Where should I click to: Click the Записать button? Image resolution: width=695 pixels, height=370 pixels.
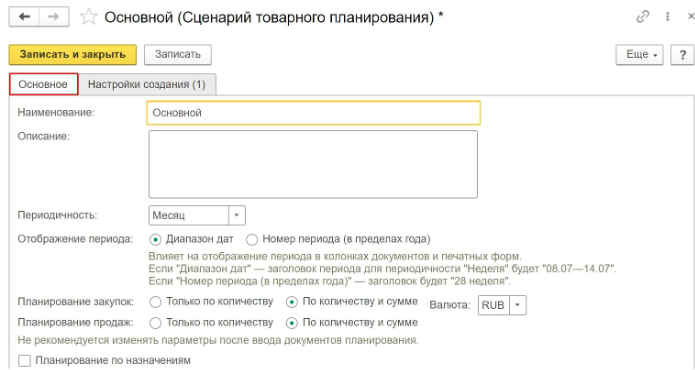pos(178,55)
